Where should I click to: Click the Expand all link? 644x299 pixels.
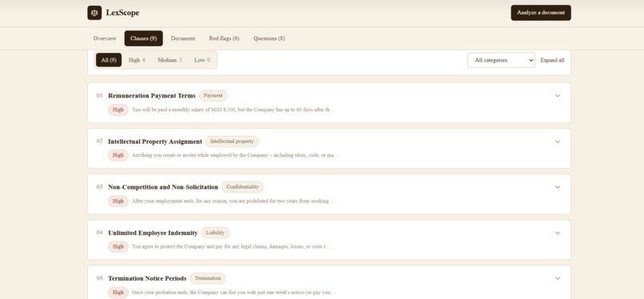[x=552, y=60]
